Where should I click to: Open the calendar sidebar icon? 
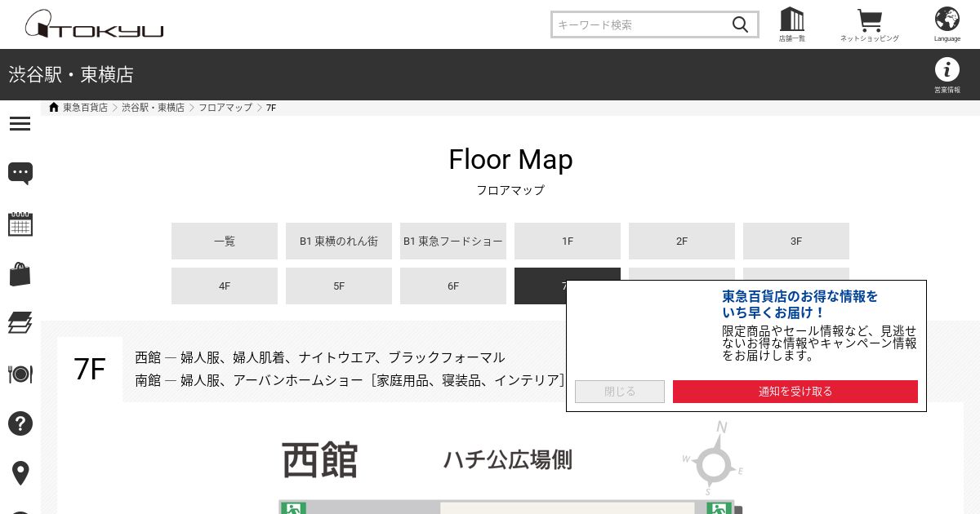pyautogui.click(x=20, y=224)
